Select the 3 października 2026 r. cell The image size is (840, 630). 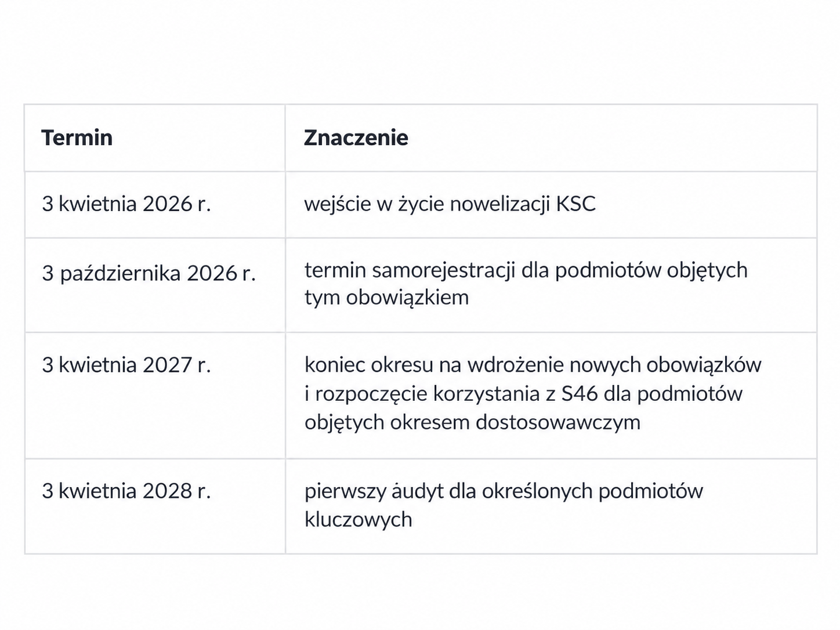(x=155, y=285)
